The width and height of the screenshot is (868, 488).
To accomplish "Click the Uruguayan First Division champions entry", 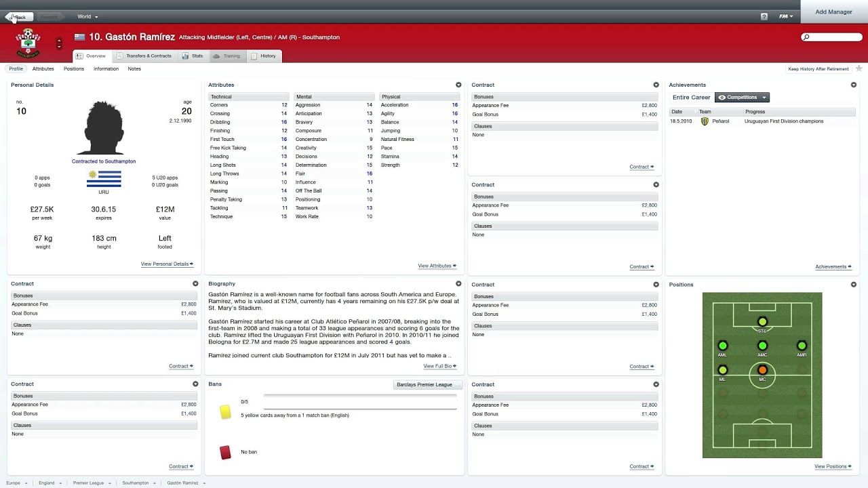I will 784,121.
